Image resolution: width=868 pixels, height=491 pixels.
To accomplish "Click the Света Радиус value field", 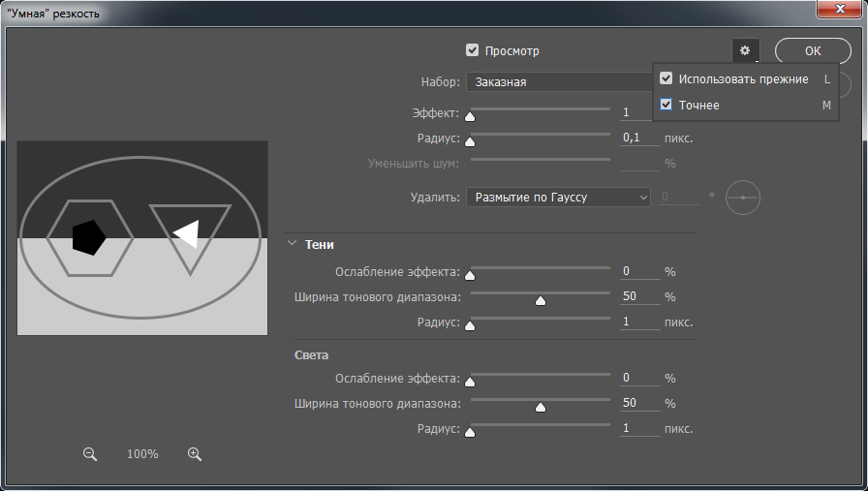I will click(x=640, y=428).
